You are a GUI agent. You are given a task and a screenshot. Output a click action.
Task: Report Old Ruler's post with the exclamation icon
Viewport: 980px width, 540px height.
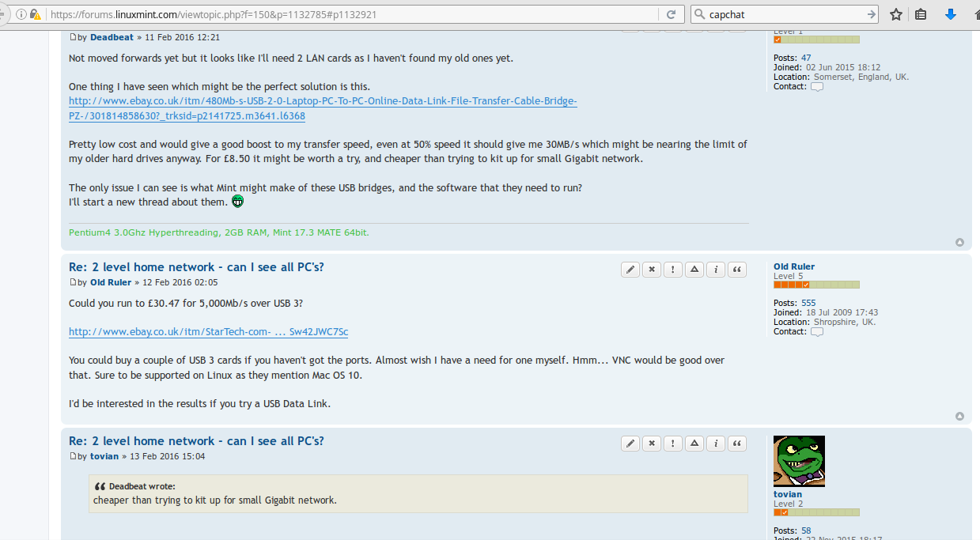[x=673, y=270]
